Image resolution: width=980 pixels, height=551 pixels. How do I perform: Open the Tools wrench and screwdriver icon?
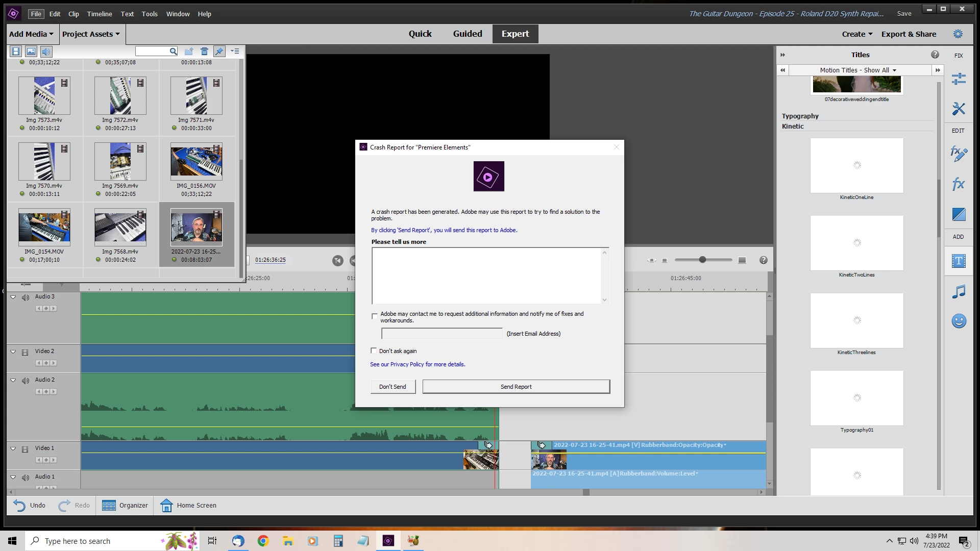(x=959, y=109)
